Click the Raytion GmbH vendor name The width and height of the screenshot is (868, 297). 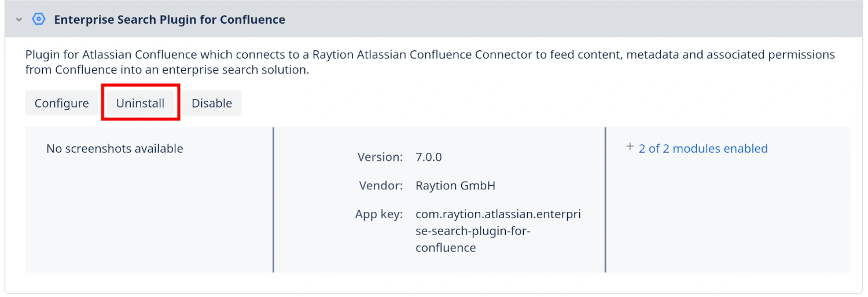pyautogui.click(x=455, y=186)
